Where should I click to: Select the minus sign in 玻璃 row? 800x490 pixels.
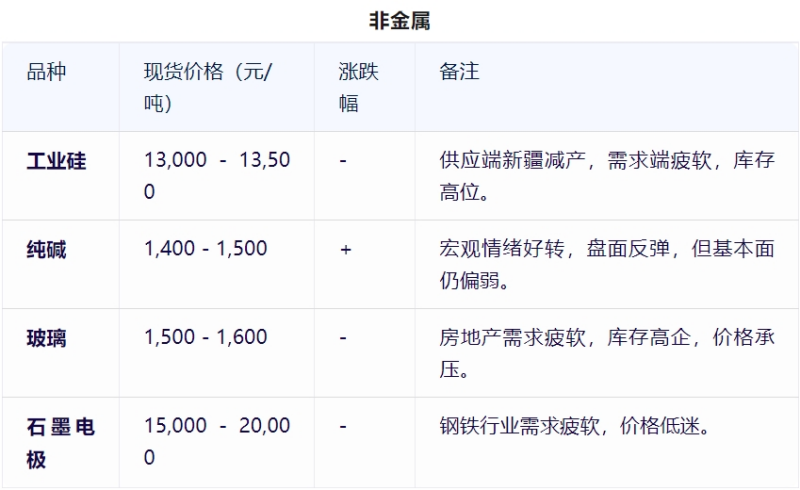[343, 338]
